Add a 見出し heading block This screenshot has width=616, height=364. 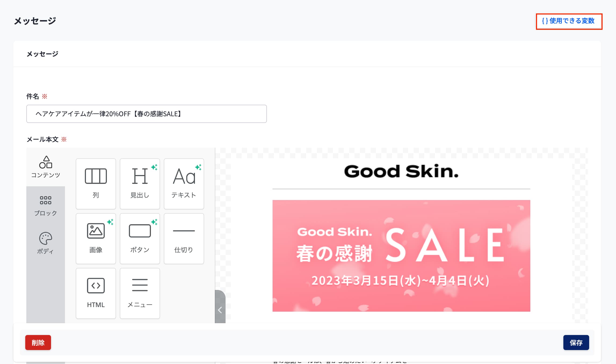(x=140, y=184)
